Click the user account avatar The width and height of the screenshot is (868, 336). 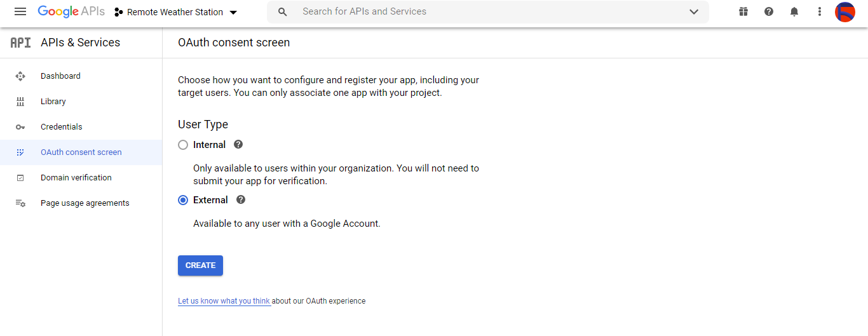pyautogui.click(x=845, y=12)
